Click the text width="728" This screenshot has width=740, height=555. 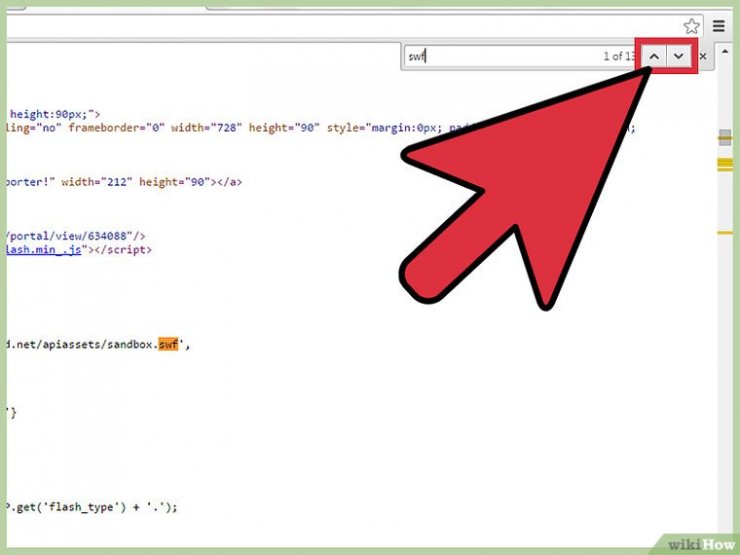(x=206, y=128)
